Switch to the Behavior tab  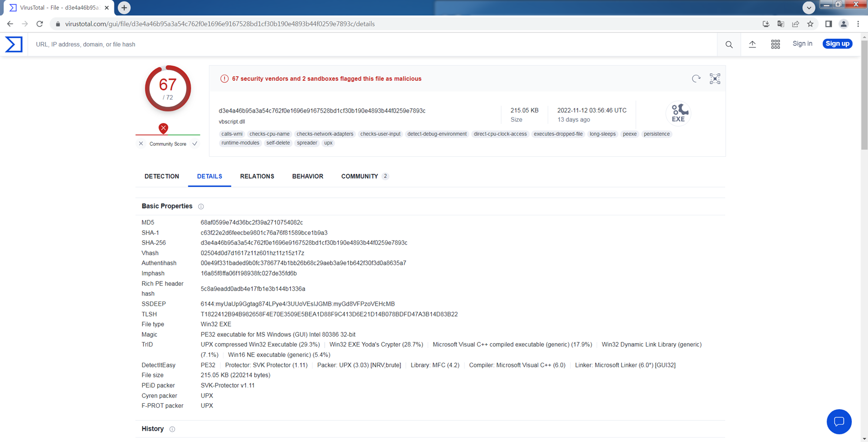(x=308, y=176)
